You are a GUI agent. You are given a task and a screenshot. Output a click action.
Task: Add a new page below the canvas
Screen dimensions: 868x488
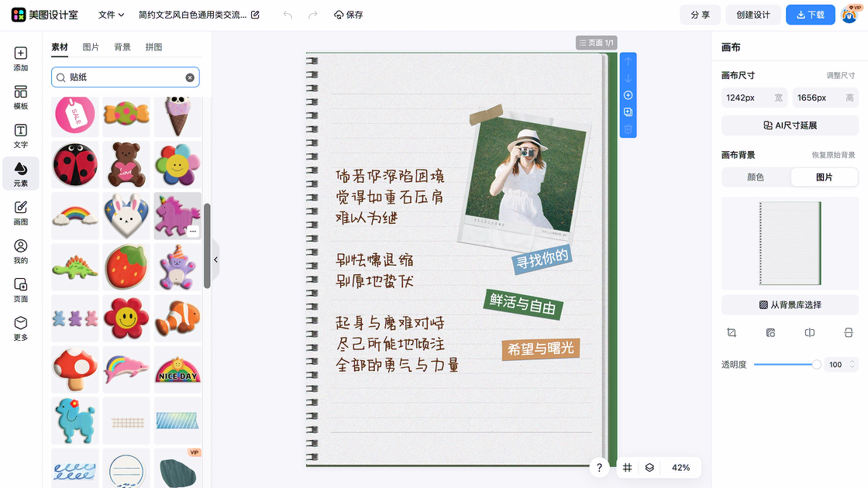click(x=628, y=95)
